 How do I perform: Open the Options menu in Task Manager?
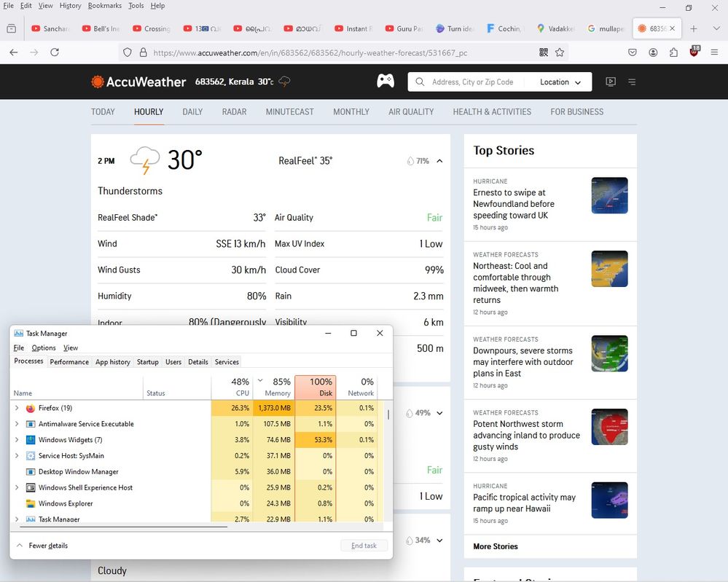pyautogui.click(x=44, y=348)
